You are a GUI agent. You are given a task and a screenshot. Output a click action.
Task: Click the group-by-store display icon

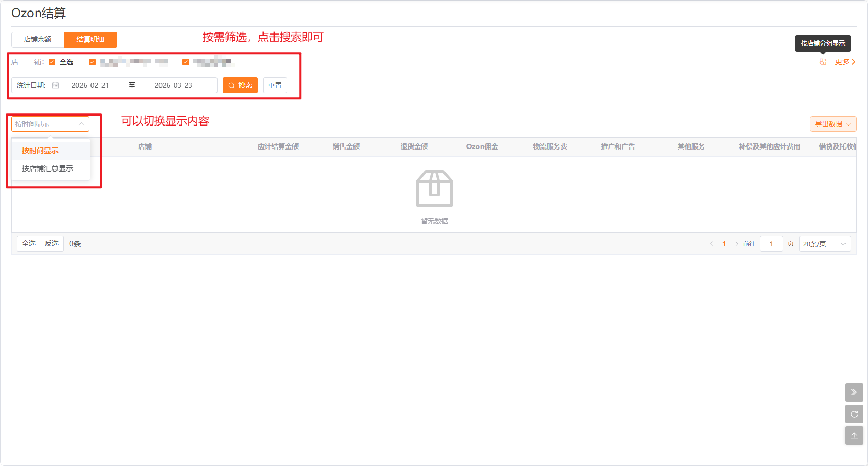pyautogui.click(x=823, y=62)
